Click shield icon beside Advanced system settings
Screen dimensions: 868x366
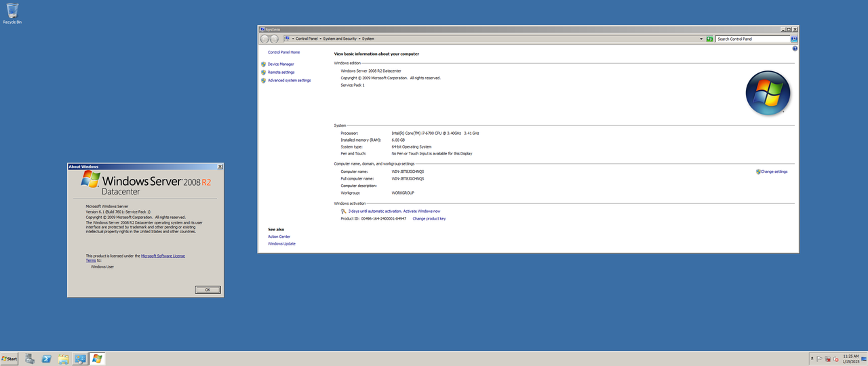pos(263,80)
